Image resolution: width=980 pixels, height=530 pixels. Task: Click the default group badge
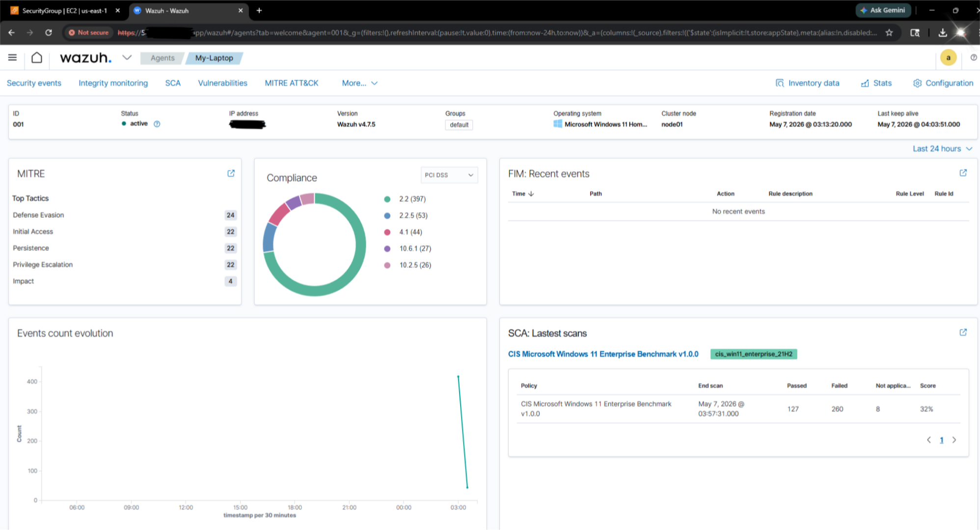tap(459, 125)
